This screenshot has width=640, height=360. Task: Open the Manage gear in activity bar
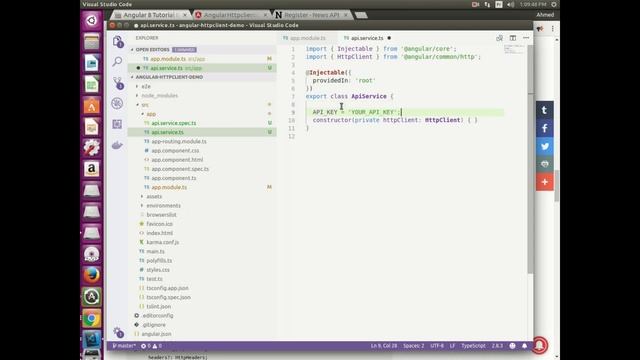tap(118, 332)
